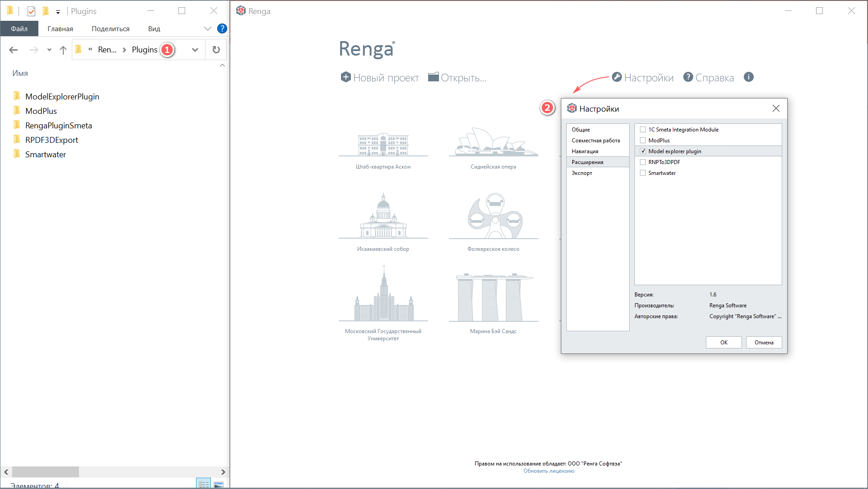This screenshot has width=868, height=489.
Task: Open the Новый проект (new project) plus icon
Action: click(x=345, y=77)
